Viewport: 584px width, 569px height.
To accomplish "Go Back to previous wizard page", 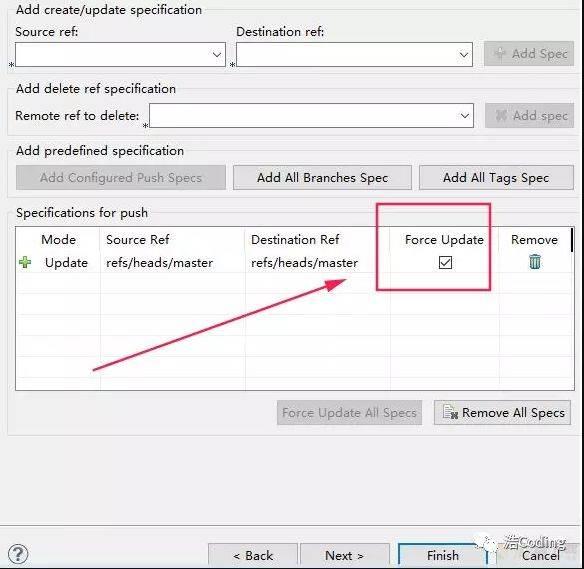I will [x=253, y=555].
